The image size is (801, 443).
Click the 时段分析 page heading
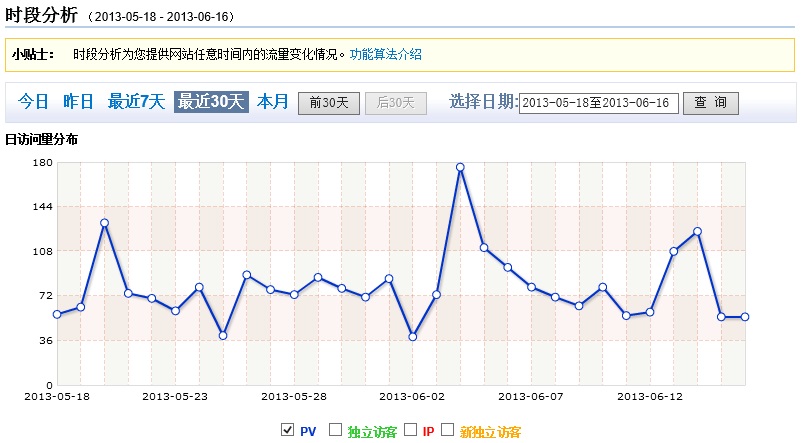[x=41, y=15]
